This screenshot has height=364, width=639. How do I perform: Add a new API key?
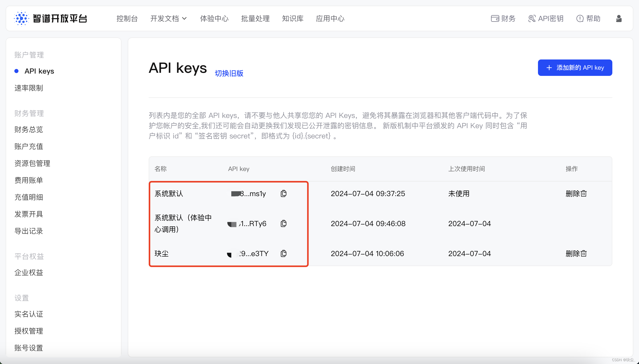click(575, 68)
